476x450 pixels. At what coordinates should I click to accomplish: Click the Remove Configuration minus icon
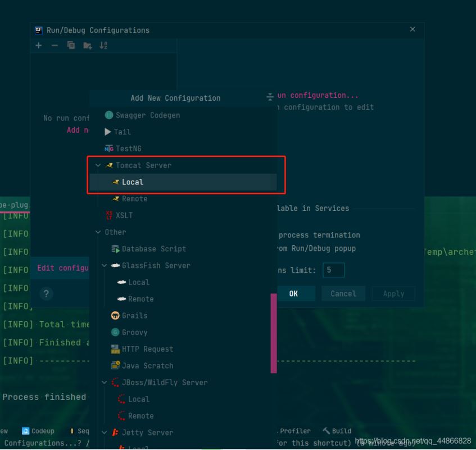tap(55, 46)
